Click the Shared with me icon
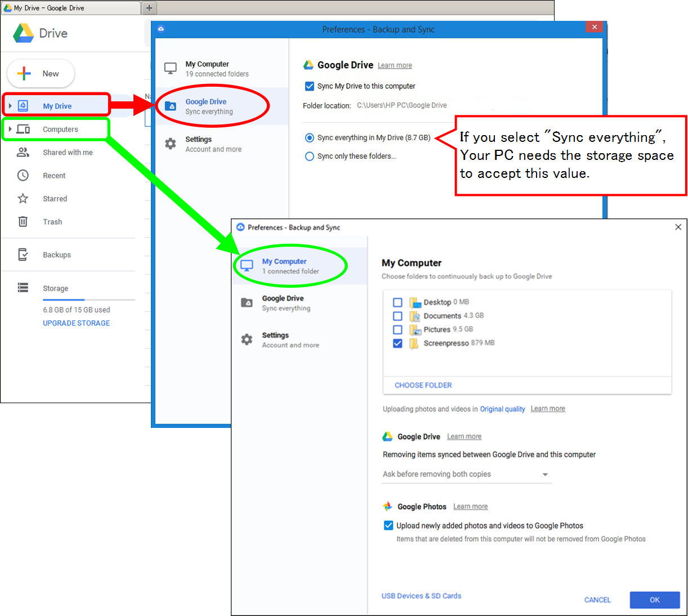Viewport: 688px width, 616px height. pyautogui.click(x=23, y=152)
